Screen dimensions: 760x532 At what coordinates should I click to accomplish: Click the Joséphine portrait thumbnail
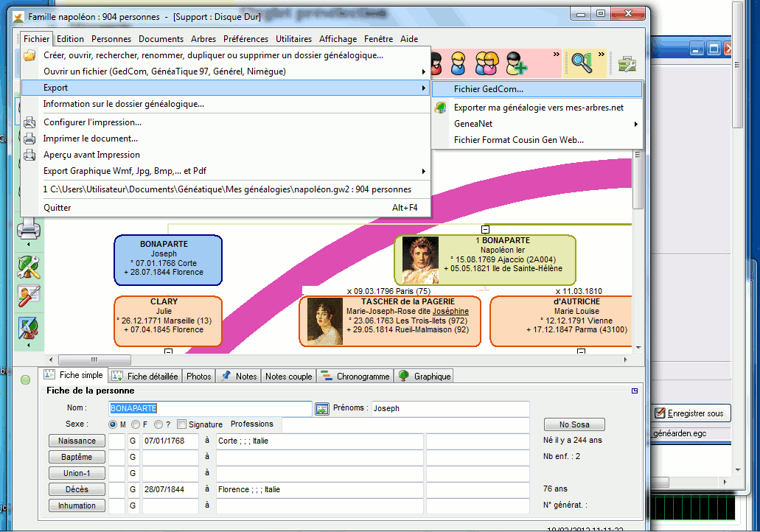pos(325,321)
